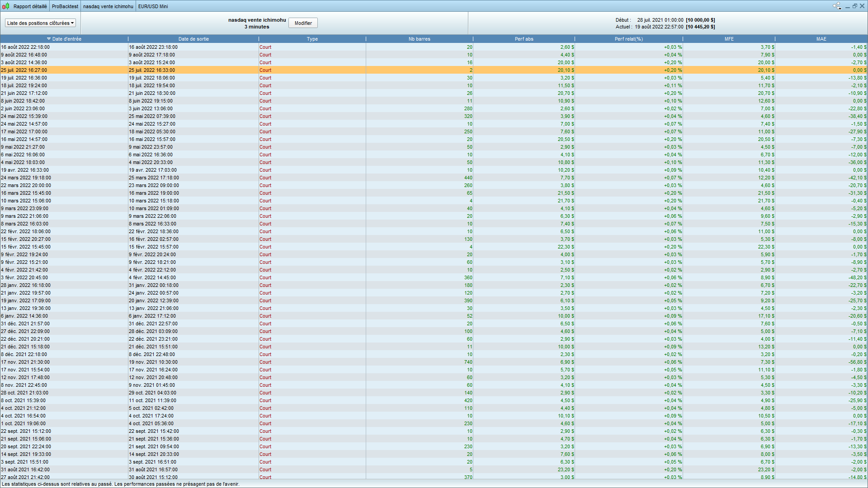Select the 16 août 2022 22:18:00 row
The image size is (868, 488).
click(25, 47)
